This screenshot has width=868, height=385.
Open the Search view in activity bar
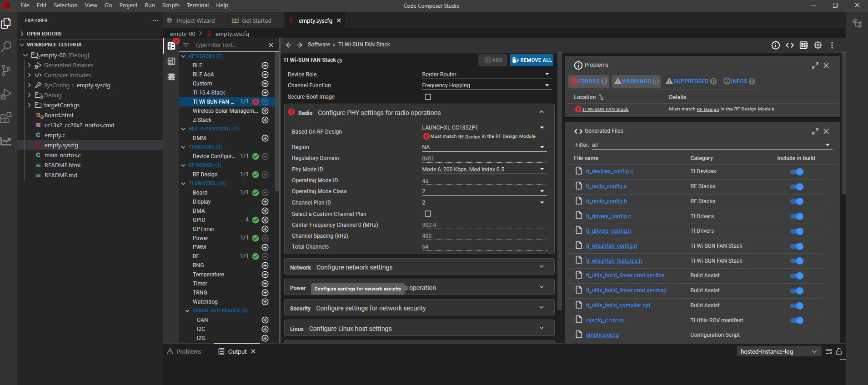click(x=6, y=46)
